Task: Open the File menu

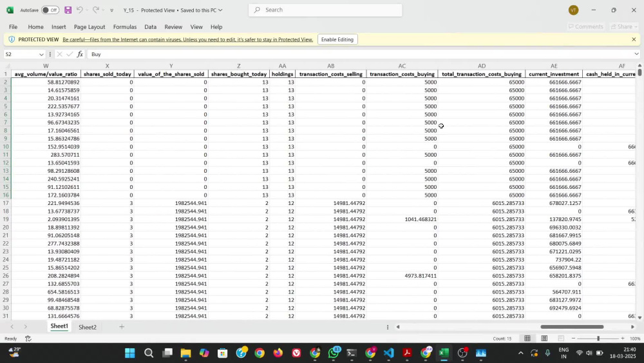Action: (13, 26)
